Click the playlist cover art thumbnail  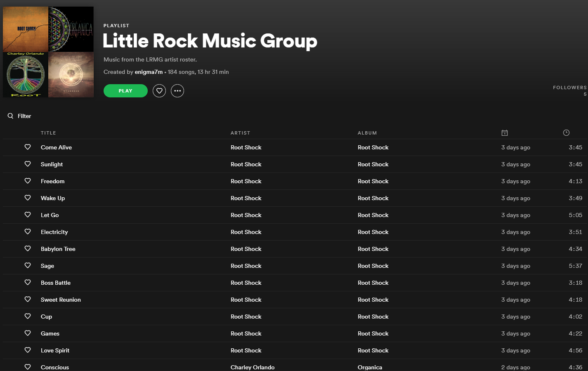(x=48, y=52)
